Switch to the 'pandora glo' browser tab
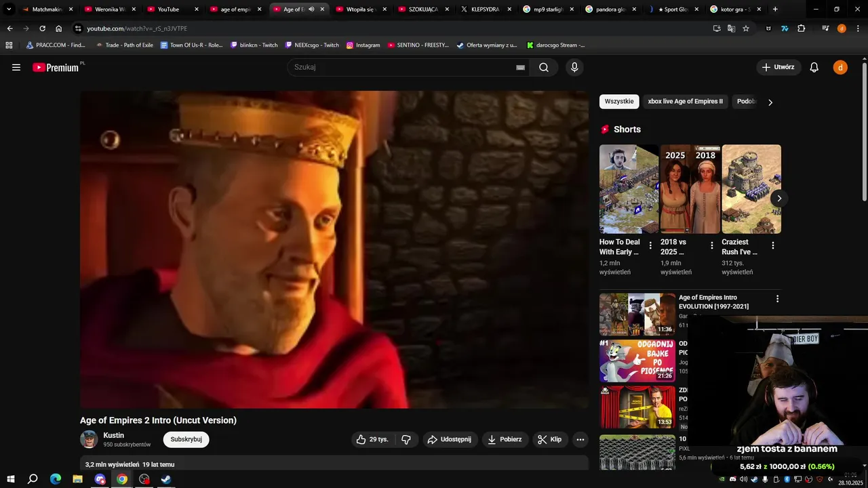Image resolution: width=868 pixels, height=488 pixels. 611,9
